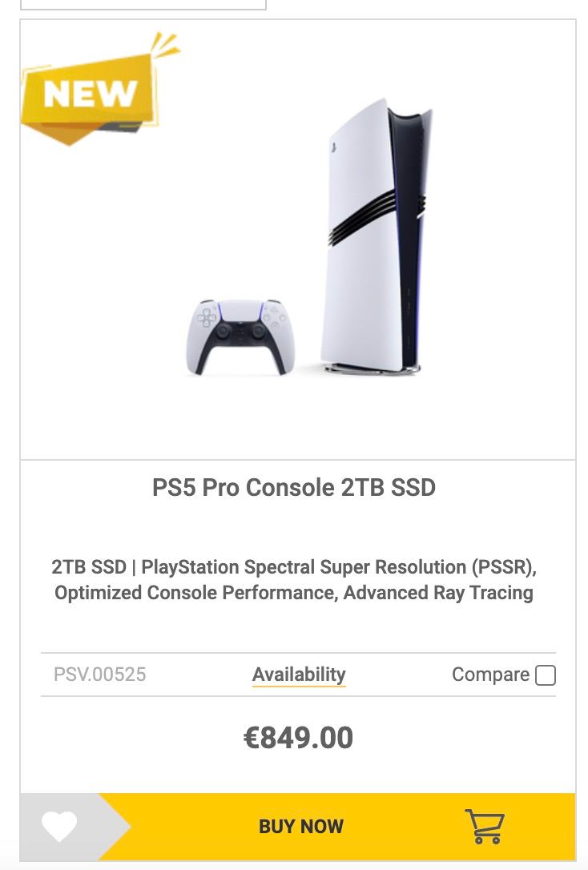Click the touchpad on the controller image

(x=240, y=312)
